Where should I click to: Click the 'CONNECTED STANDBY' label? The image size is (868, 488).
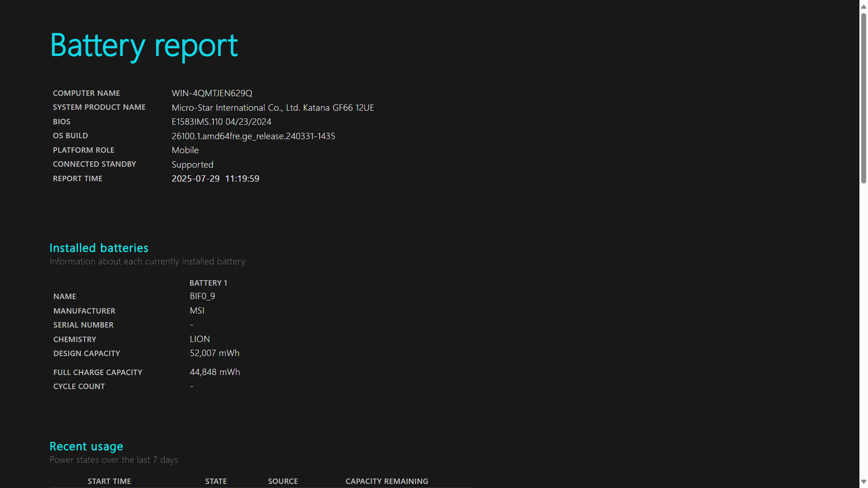(x=94, y=164)
